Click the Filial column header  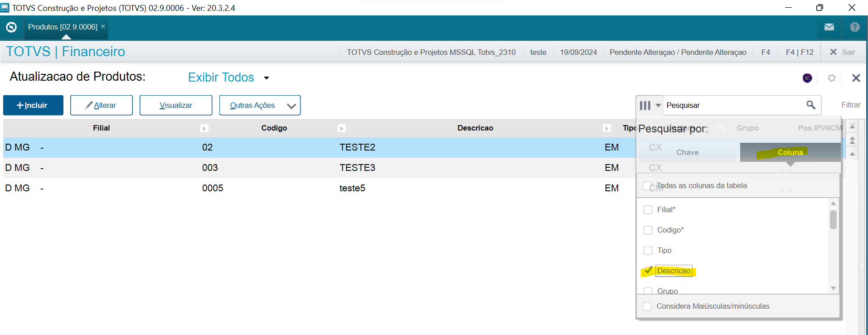102,128
